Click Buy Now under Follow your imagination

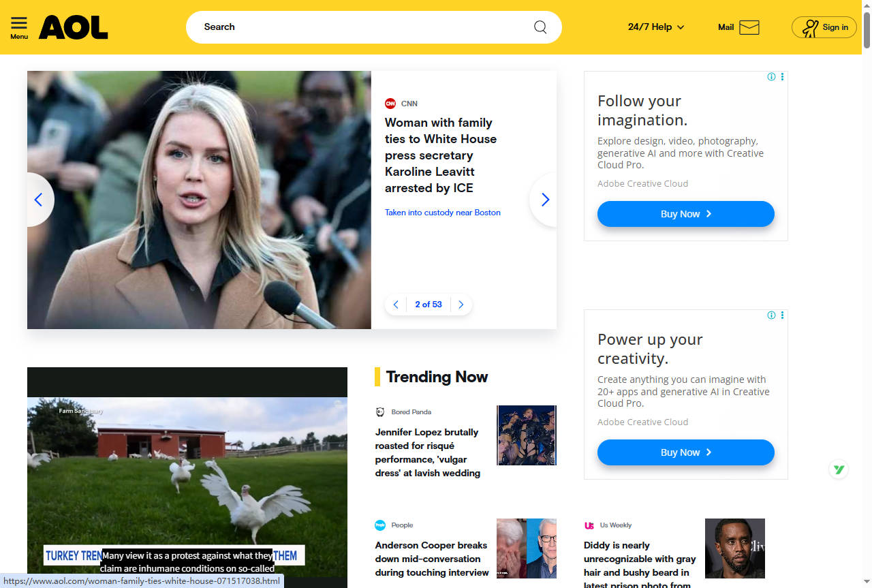click(x=685, y=214)
